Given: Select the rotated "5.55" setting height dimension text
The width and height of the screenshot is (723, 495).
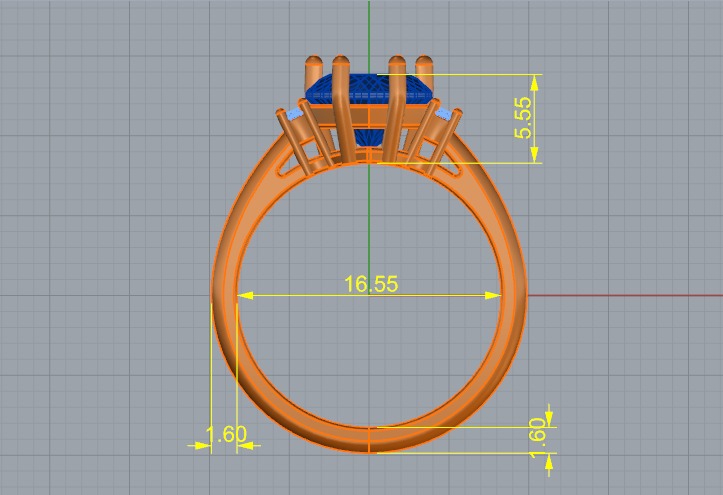Looking at the screenshot, I should (x=523, y=118).
